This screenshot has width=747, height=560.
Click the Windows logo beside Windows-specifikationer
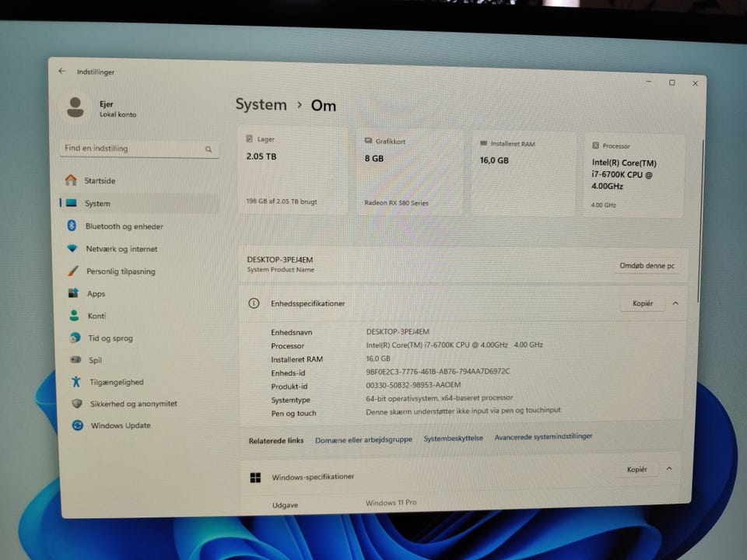(255, 477)
